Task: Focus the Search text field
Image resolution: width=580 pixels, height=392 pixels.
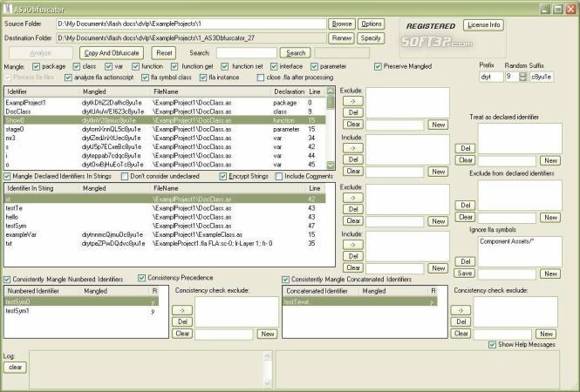Action: coord(246,53)
